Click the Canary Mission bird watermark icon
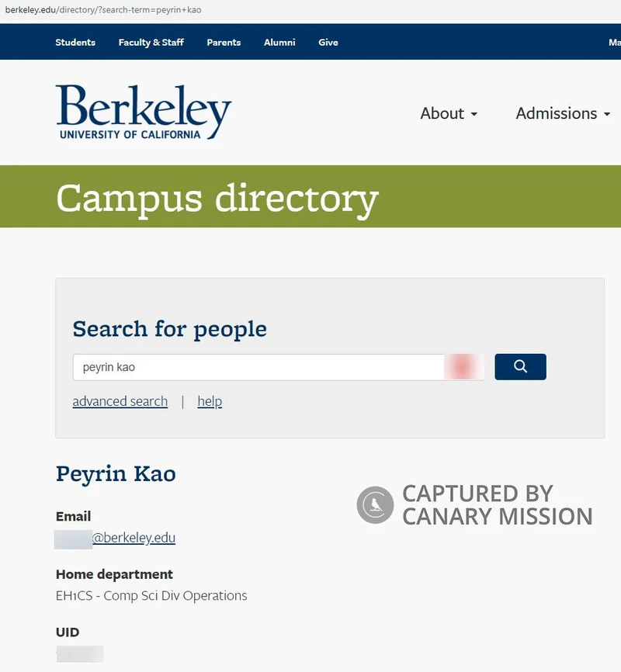This screenshot has width=621, height=672. click(x=374, y=504)
